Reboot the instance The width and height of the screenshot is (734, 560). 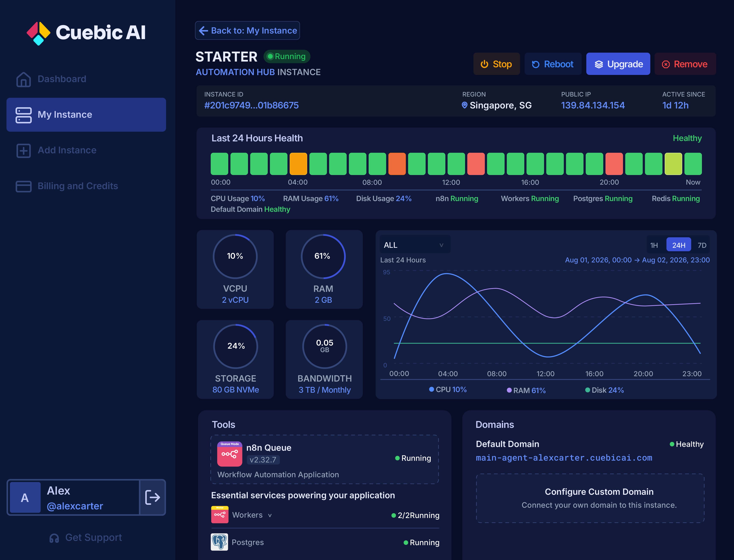pos(553,64)
